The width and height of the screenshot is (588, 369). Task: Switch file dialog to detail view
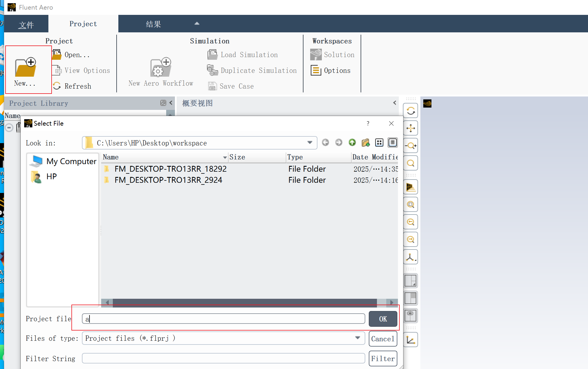tap(392, 143)
